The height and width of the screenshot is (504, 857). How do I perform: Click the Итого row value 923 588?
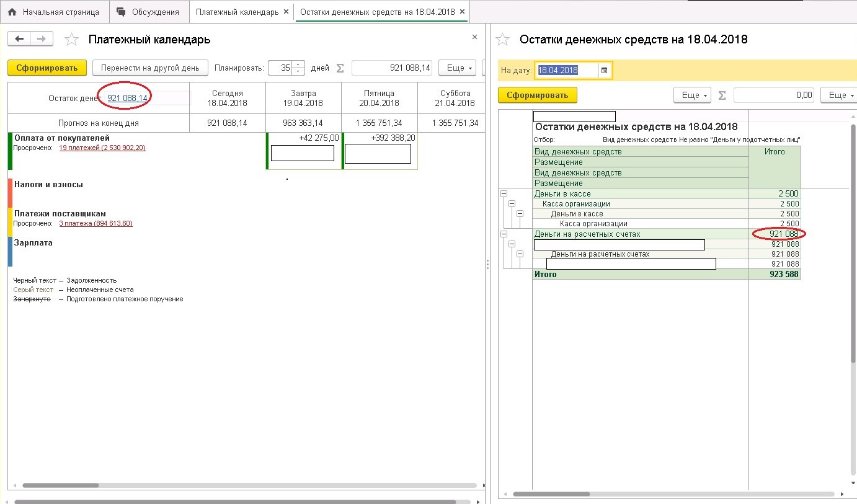[x=784, y=274]
